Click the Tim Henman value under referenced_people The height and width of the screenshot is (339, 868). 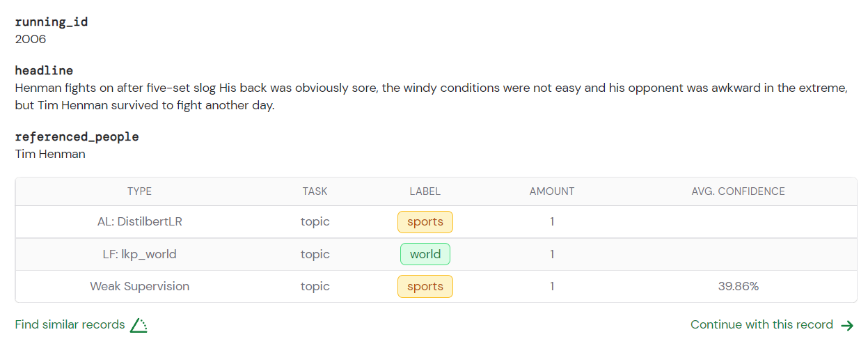[50, 155]
